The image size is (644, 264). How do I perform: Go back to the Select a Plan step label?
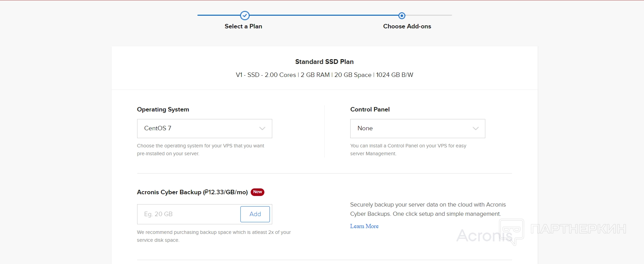(x=243, y=26)
